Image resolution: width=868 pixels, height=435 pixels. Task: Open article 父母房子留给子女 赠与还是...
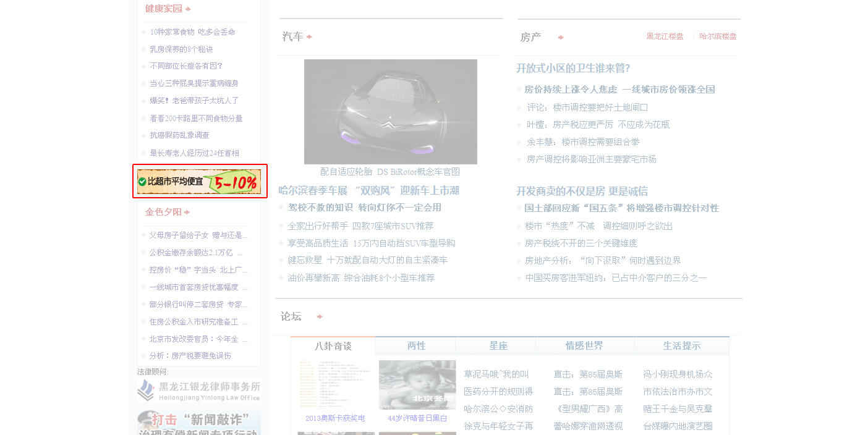click(x=198, y=235)
